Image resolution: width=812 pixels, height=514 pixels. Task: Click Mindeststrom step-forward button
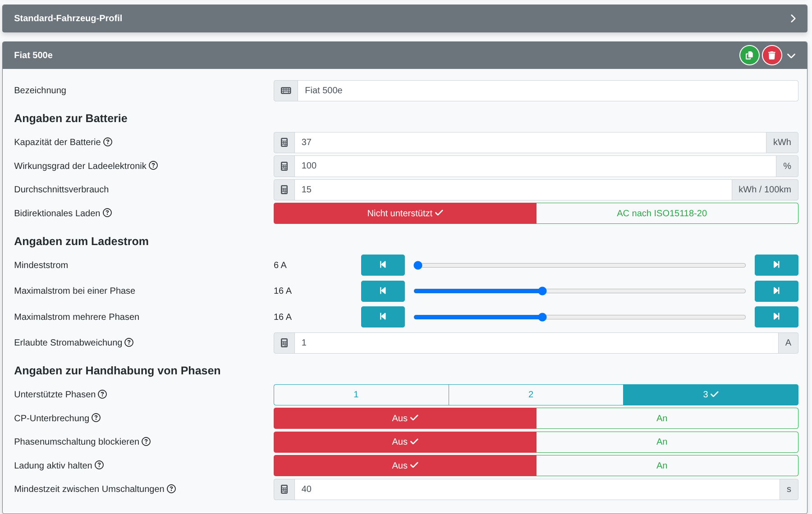click(x=776, y=265)
